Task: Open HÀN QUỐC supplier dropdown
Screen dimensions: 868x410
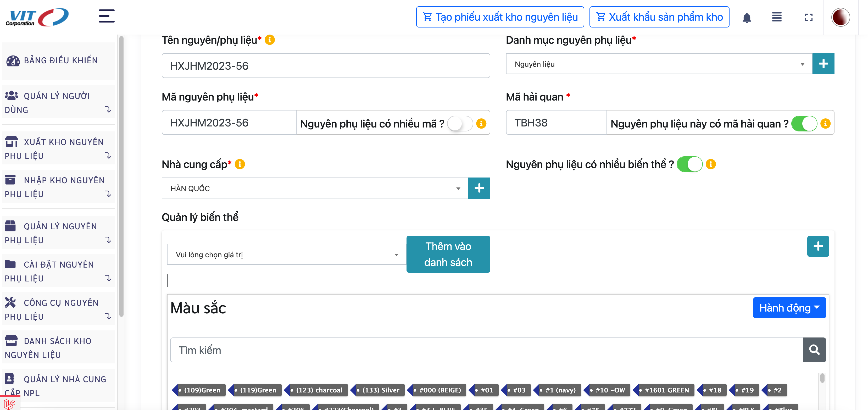Action: tap(315, 188)
